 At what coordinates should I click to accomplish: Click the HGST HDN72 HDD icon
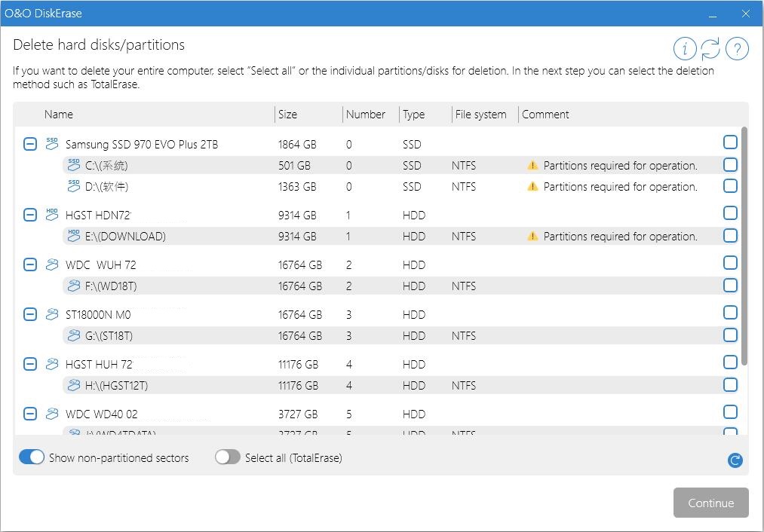coord(52,215)
